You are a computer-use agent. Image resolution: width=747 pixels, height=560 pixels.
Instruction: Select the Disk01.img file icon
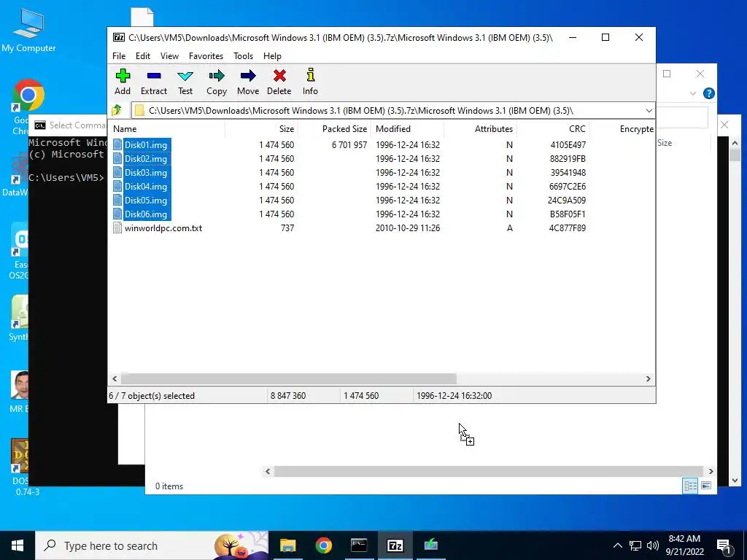[117, 145]
